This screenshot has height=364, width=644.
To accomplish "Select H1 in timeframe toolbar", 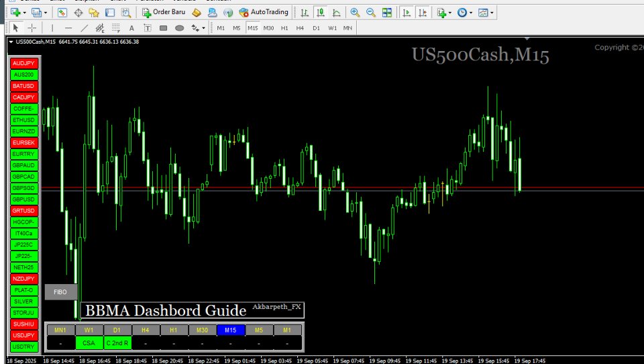I will (x=284, y=28).
